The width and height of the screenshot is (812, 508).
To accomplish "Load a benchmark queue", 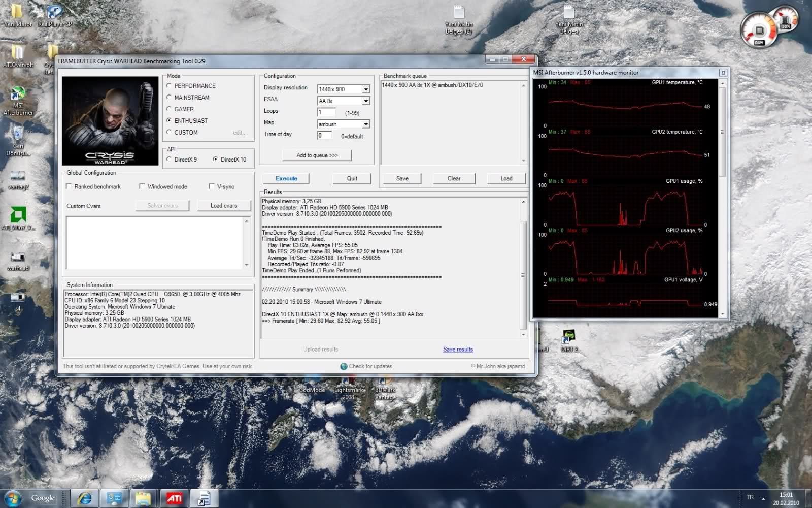I will tap(506, 178).
